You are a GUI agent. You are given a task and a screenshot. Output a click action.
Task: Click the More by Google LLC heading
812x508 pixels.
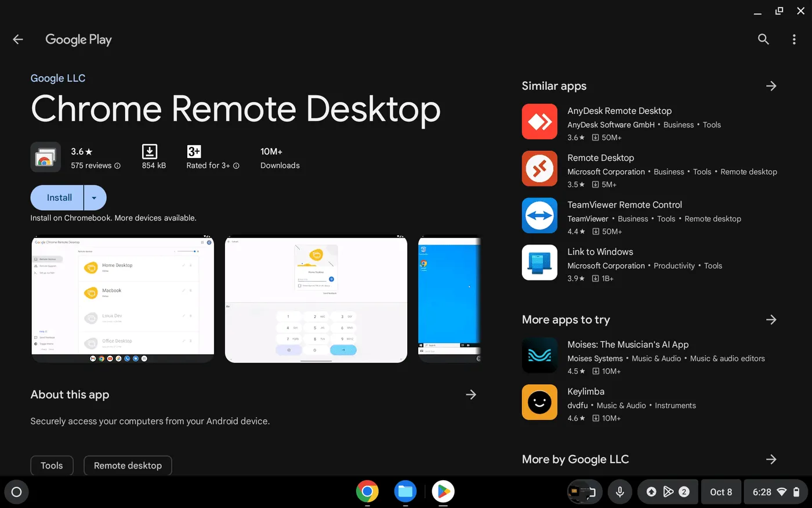(575, 459)
